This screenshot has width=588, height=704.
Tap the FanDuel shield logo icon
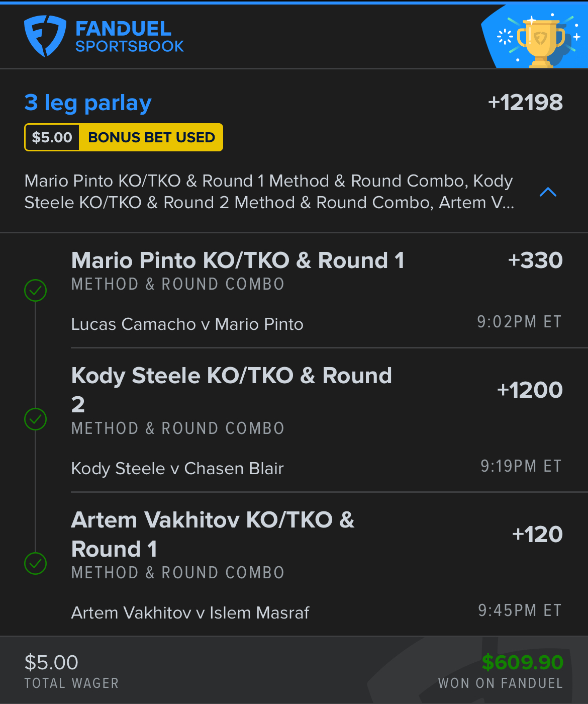[x=45, y=36]
